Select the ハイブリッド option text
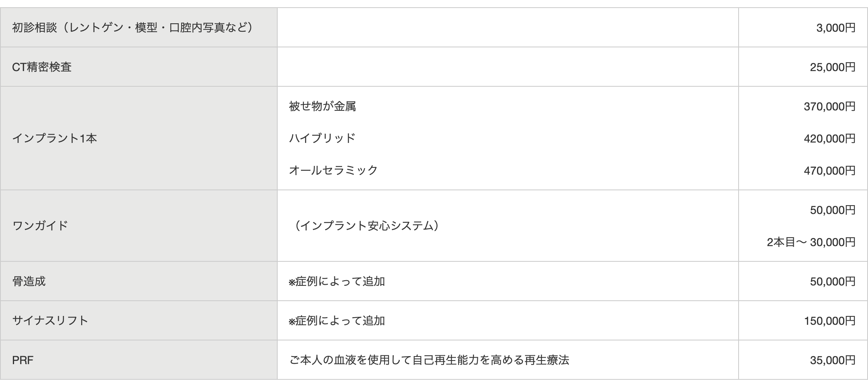The image size is (868, 381). point(322,138)
